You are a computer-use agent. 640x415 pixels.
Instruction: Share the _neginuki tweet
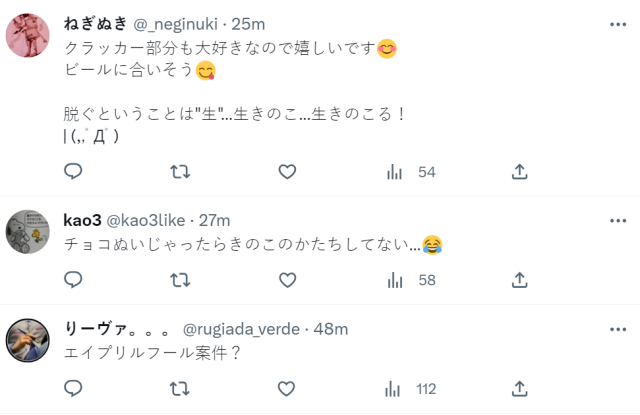pyautogui.click(x=519, y=172)
